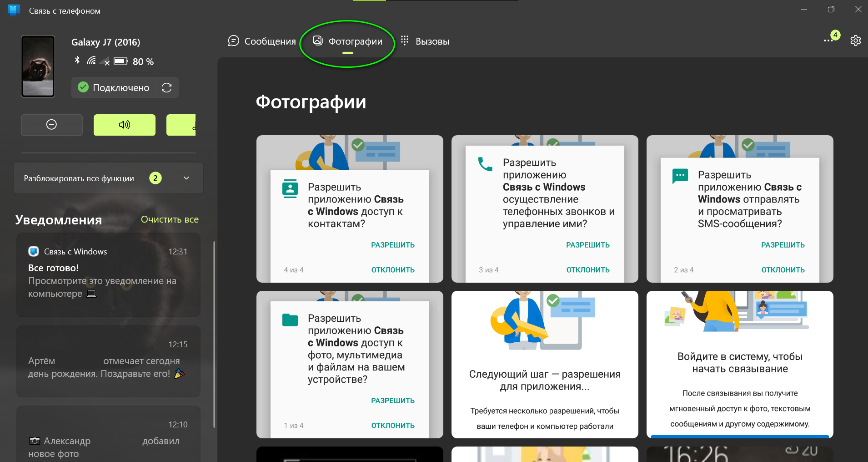Click the green checkmark connected icon
This screenshot has height=462, width=868.
[83, 87]
